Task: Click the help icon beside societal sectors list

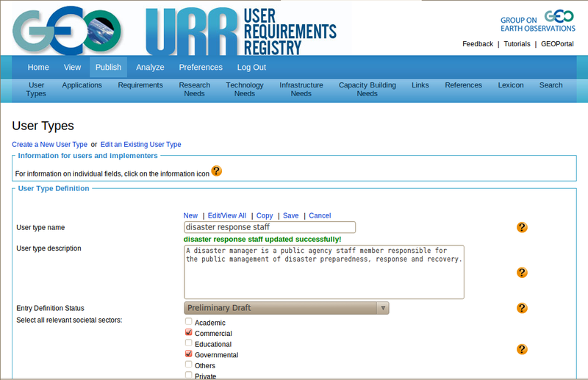Action: [522, 349]
